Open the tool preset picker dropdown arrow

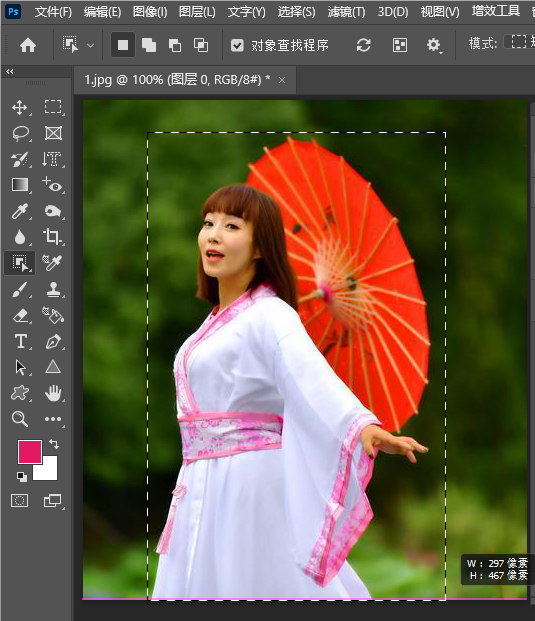91,46
